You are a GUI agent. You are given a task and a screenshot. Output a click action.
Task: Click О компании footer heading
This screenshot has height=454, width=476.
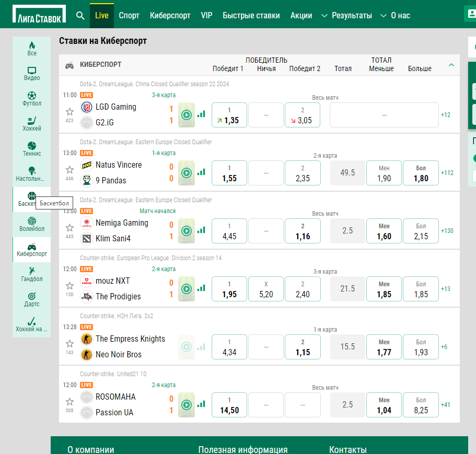(91, 449)
